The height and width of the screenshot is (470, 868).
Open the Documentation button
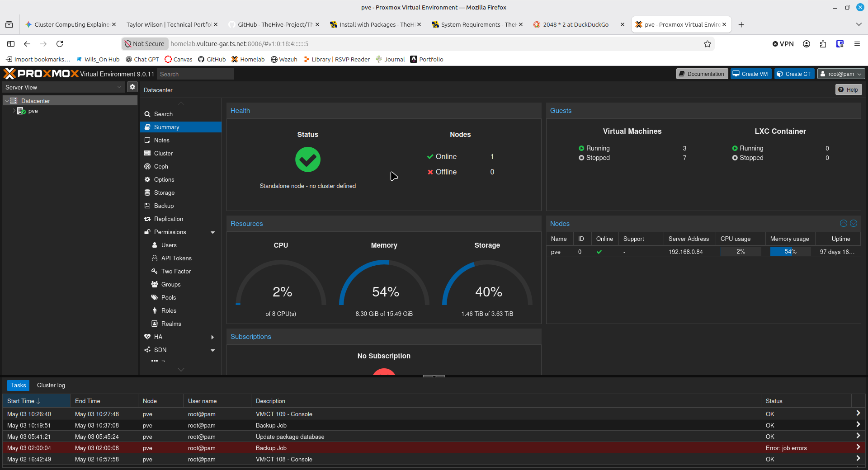(x=702, y=74)
